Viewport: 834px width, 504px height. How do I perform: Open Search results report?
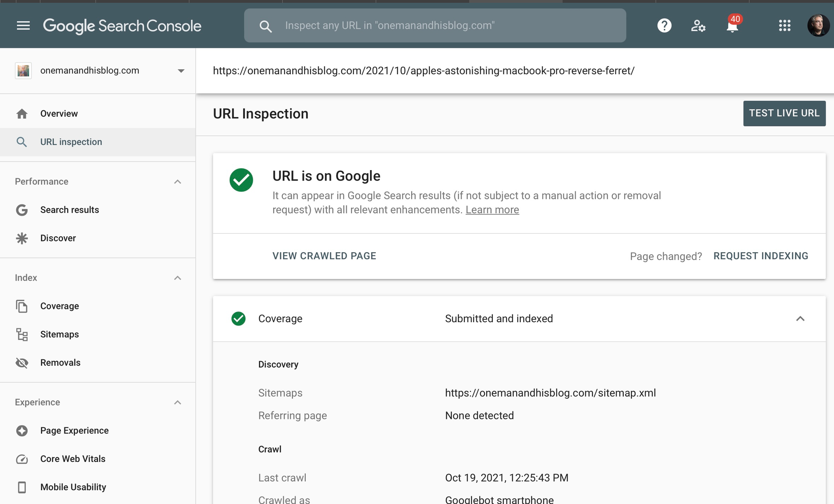point(69,210)
